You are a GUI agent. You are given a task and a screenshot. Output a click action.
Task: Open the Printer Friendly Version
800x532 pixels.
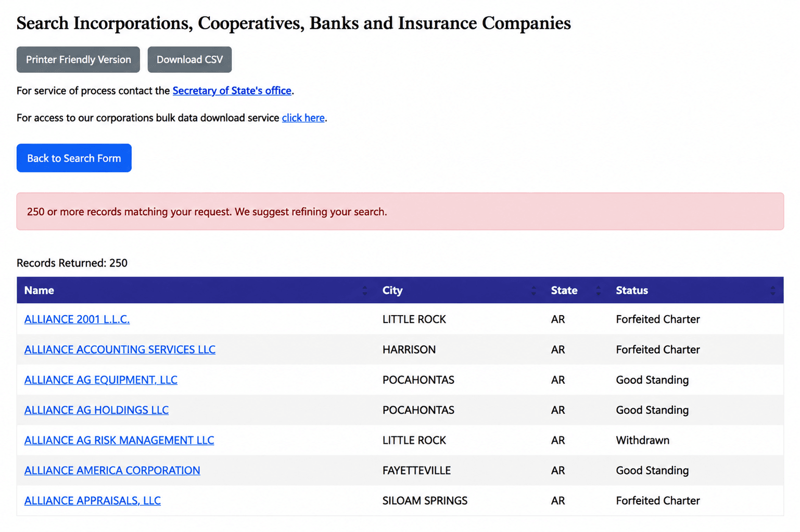coord(78,59)
